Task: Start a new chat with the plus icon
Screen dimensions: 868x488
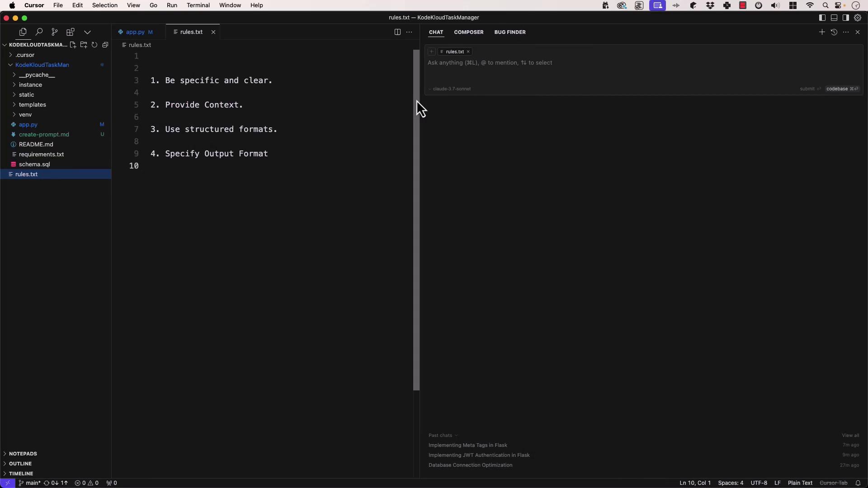Action: point(822,32)
